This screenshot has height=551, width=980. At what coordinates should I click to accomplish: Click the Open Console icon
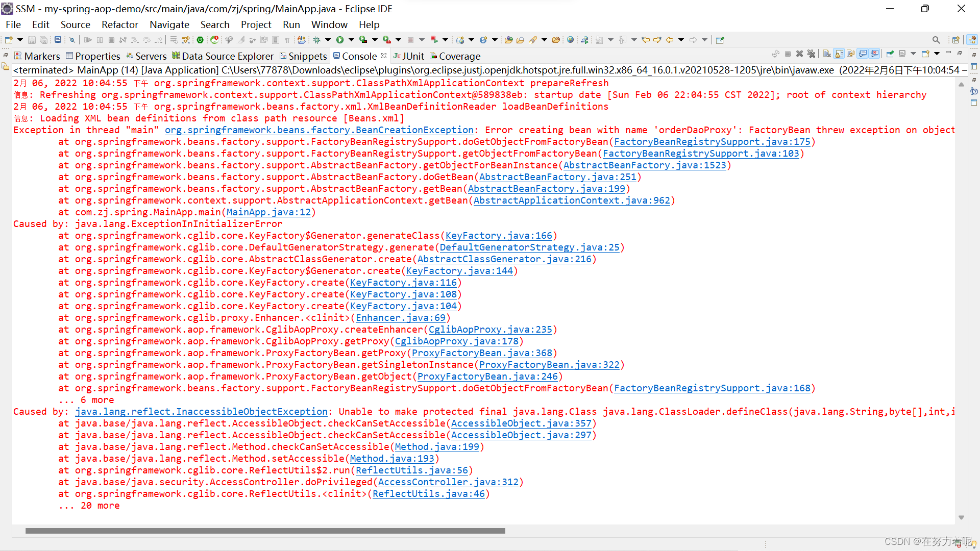pos(925,54)
